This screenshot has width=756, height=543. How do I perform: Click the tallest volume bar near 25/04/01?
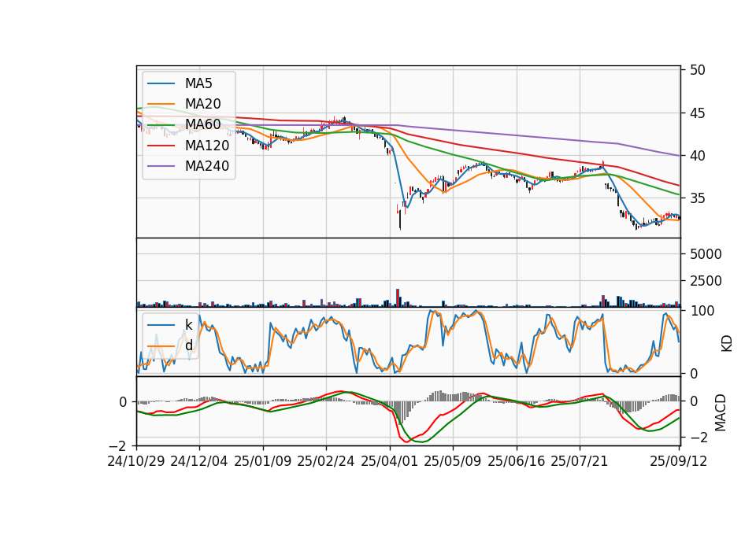point(398,297)
